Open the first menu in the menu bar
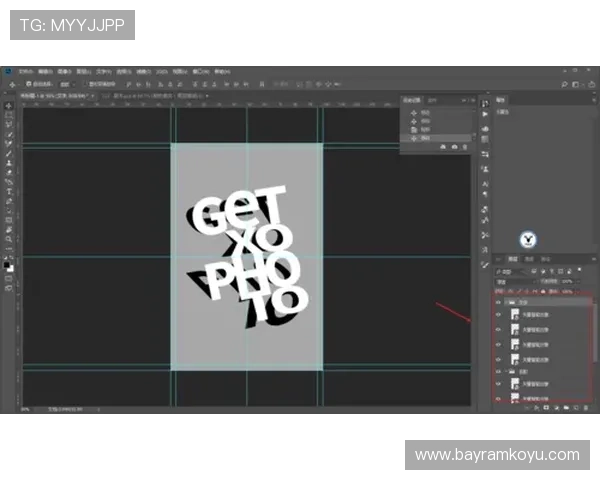This screenshot has height=480, width=600. coord(24,72)
